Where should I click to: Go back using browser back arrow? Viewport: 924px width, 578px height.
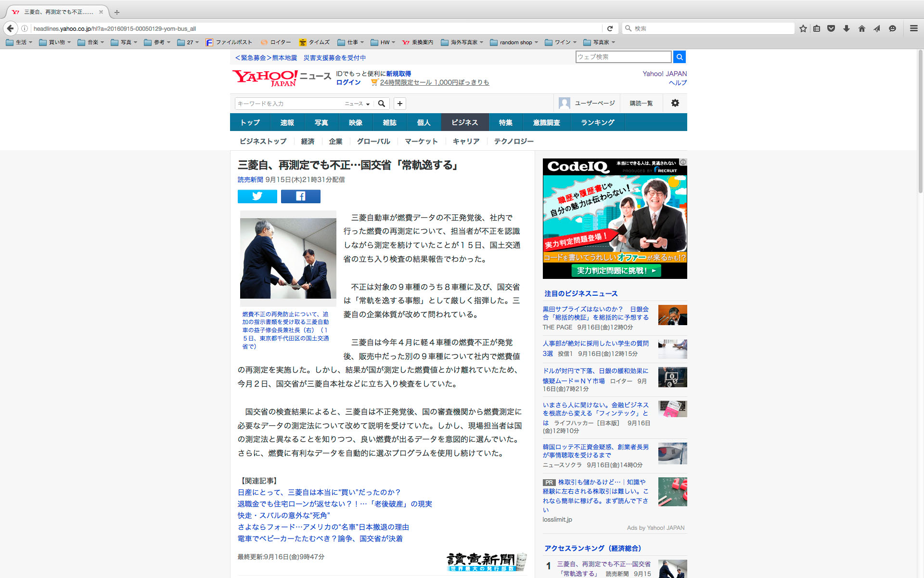point(11,28)
